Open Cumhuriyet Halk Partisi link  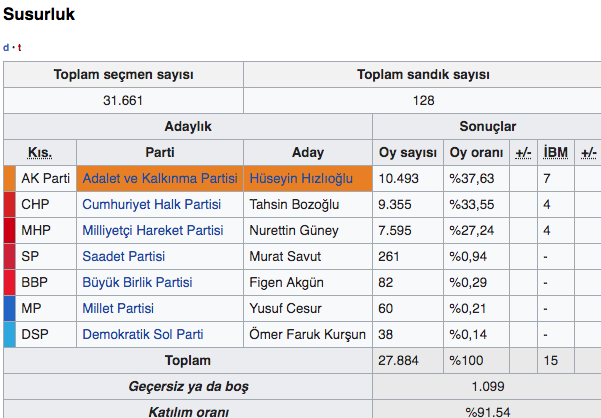pos(151,205)
